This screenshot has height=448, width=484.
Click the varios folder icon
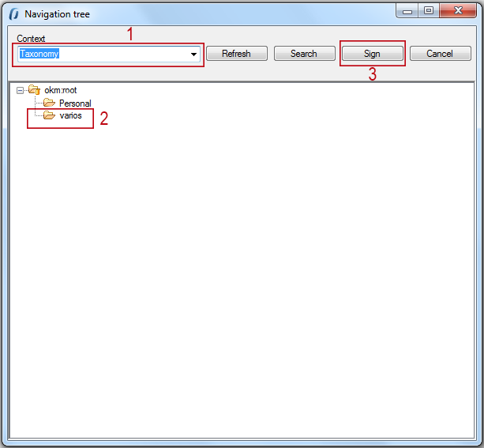(49, 115)
